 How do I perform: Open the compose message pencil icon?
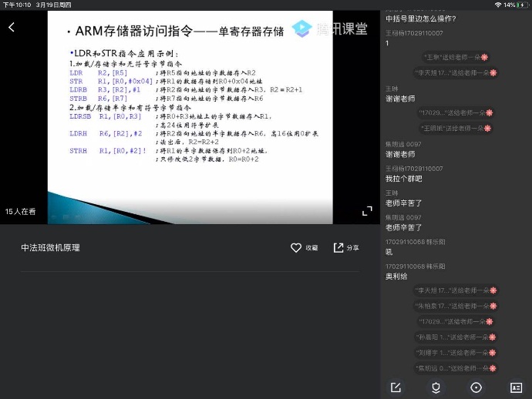pyautogui.click(x=396, y=387)
